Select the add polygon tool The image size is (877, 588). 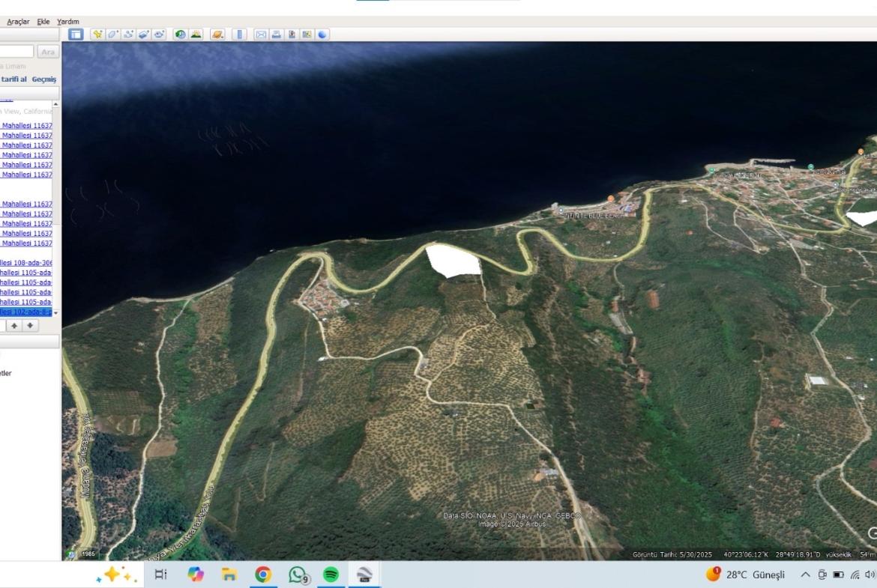click(112, 34)
